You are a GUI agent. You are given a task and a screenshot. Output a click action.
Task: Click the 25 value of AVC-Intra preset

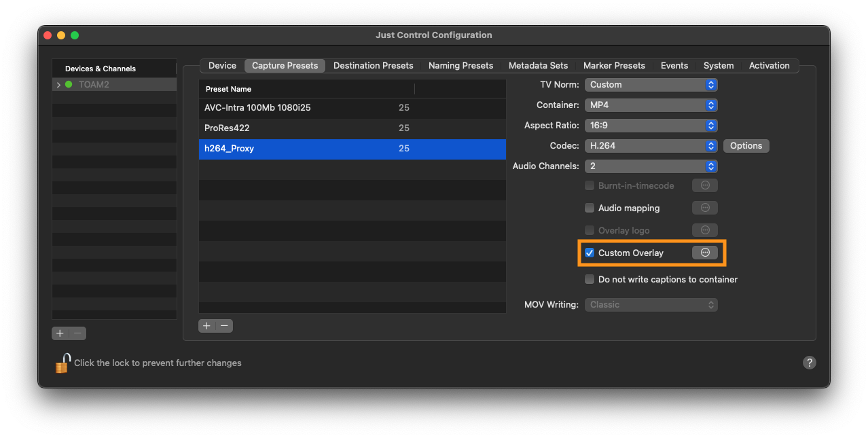pyautogui.click(x=404, y=108)
